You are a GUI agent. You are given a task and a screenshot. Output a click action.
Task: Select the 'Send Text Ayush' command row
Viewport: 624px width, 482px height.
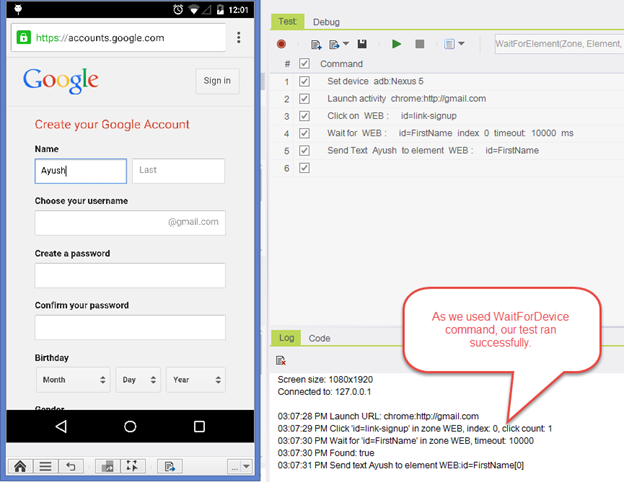(x=433, y=150)
